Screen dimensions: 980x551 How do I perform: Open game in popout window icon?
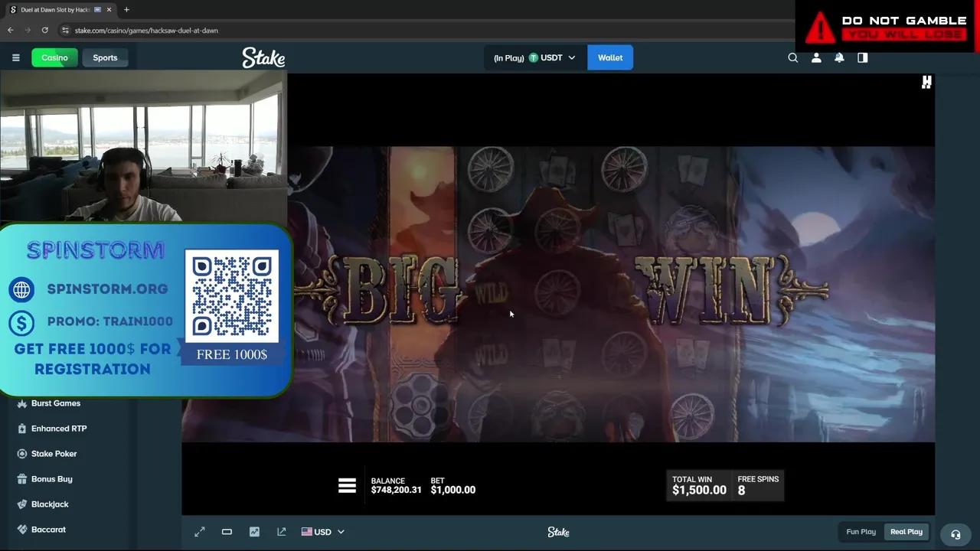point(282,532)
